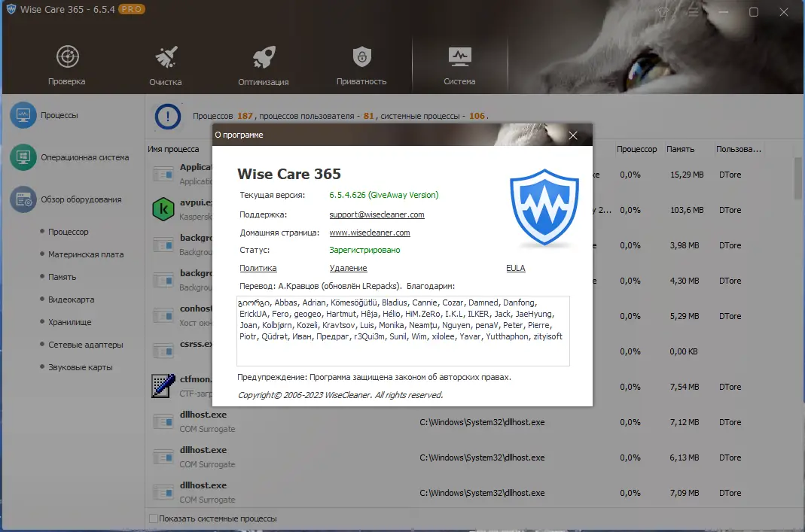The height and width of the screenshot is (532, 805).
Task: Select the dllhost.exe row with 6,13 MB
Action: 470,458
